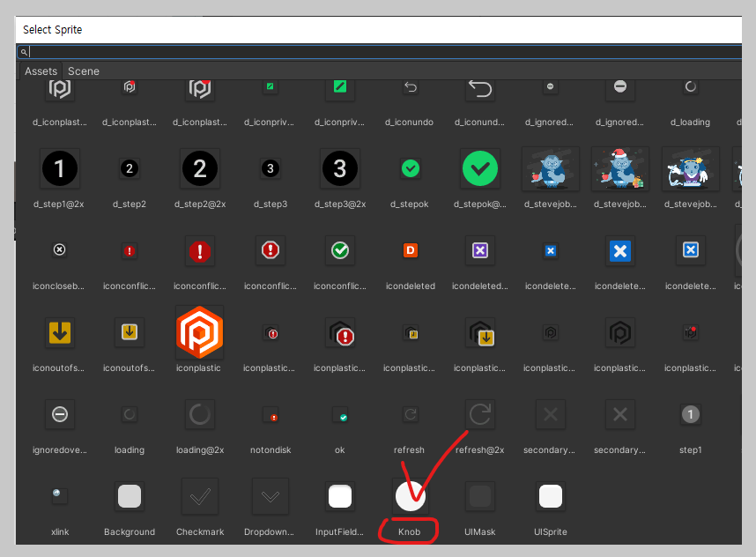Select the d_step1@2x icon

click(59, 168)
